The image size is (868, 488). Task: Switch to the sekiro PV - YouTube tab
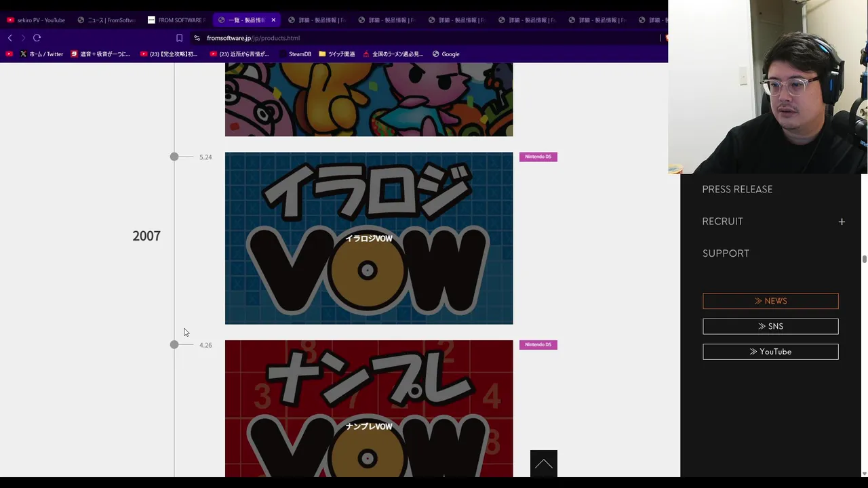[x=36, y=20]
